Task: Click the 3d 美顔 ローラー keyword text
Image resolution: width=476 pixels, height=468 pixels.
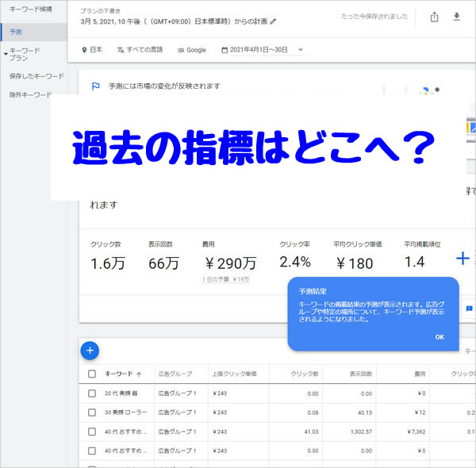Action: [125, 412]
